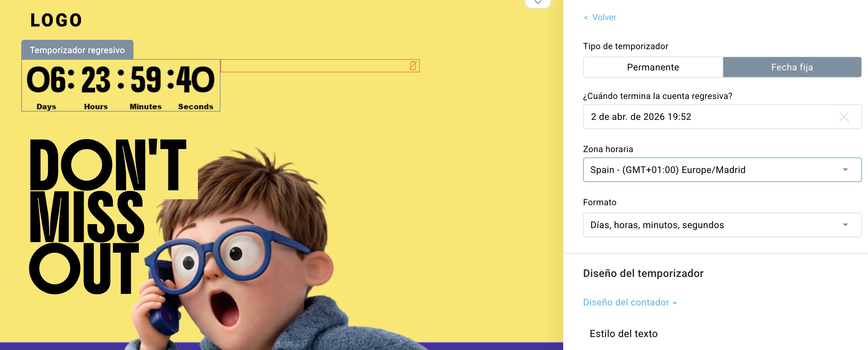This screenshot has width=868, height=350.
Task: Select the Fecha fija timer type
Action: [x=792, y=67]
